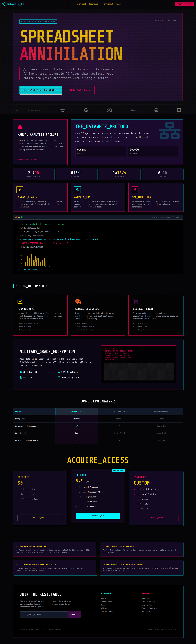
Task: Click the UPGRADE_NOW button
Action: click(98, 515)
